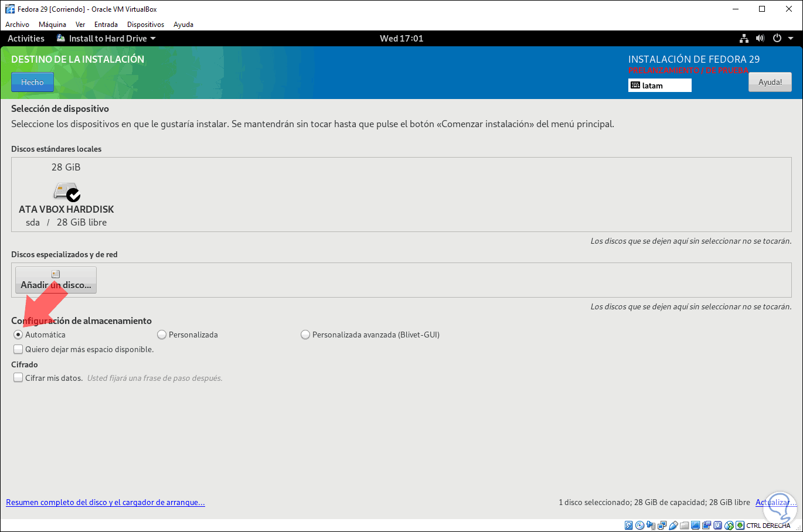
Task: Open the Entrada menu
Action: (106, 25)
